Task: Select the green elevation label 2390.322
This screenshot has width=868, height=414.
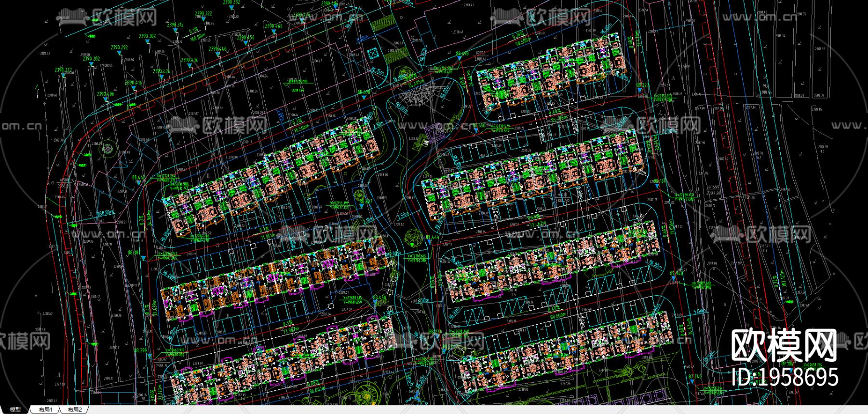Action: (203, 14)
